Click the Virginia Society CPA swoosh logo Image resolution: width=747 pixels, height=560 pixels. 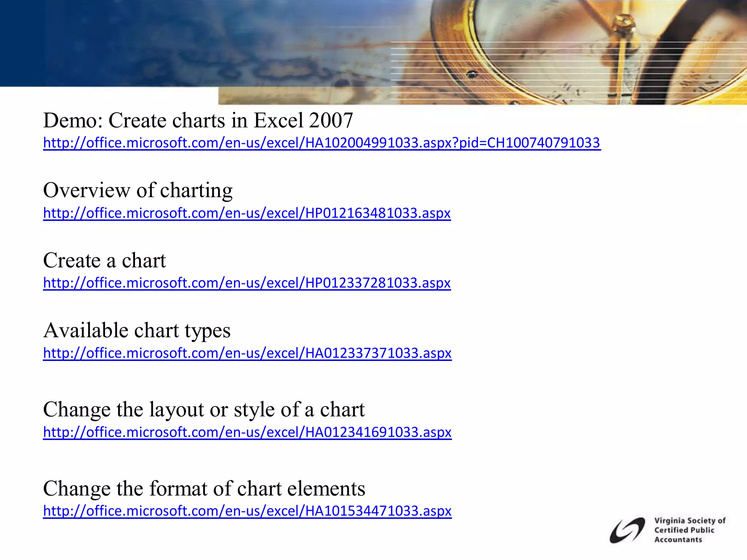[x=627, y=530]
